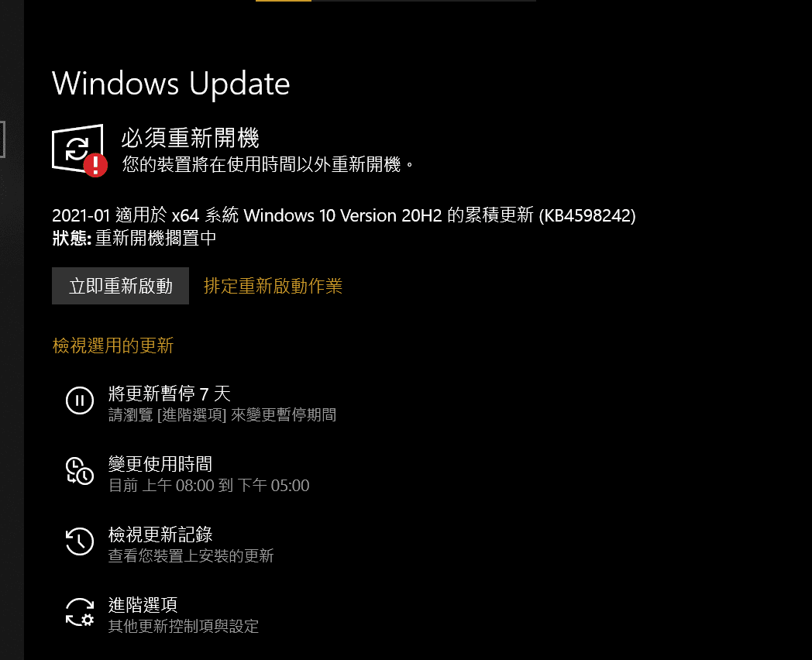Select 將更新暫停 7 天 to pause updates

170,394
